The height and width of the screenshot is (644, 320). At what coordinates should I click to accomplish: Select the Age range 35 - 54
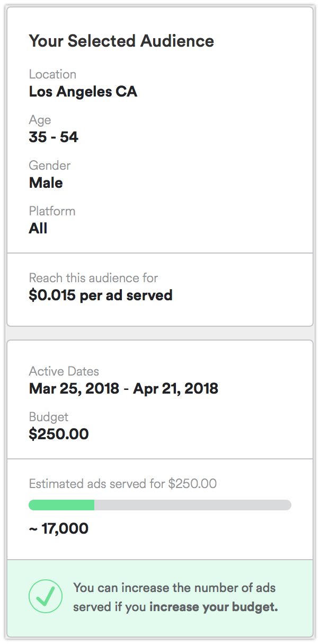(53, 137)
